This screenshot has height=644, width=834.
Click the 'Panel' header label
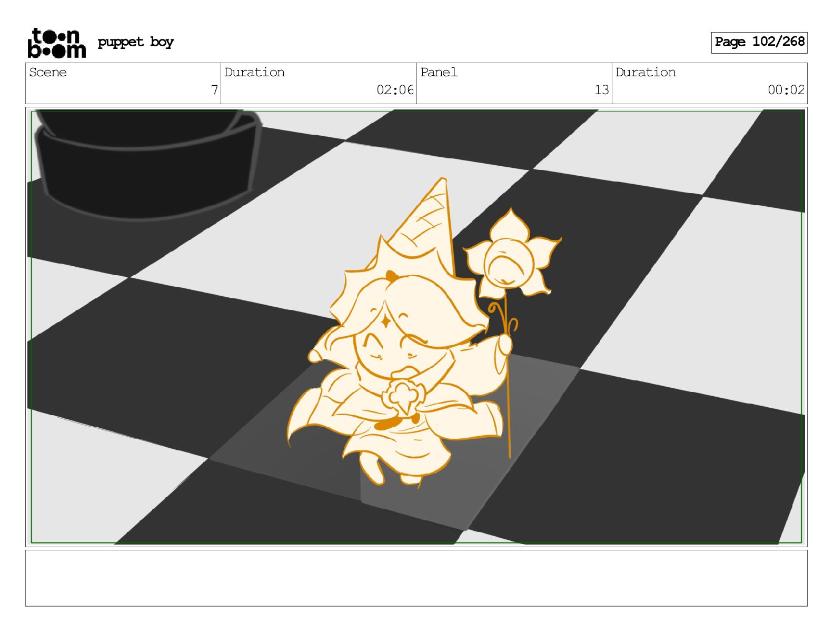tap(439, 72)
